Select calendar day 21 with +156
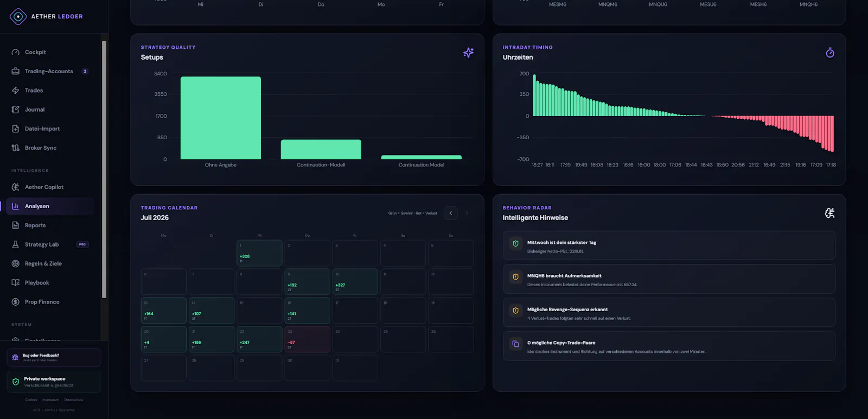The image size is (868, 419). point(212,339)
